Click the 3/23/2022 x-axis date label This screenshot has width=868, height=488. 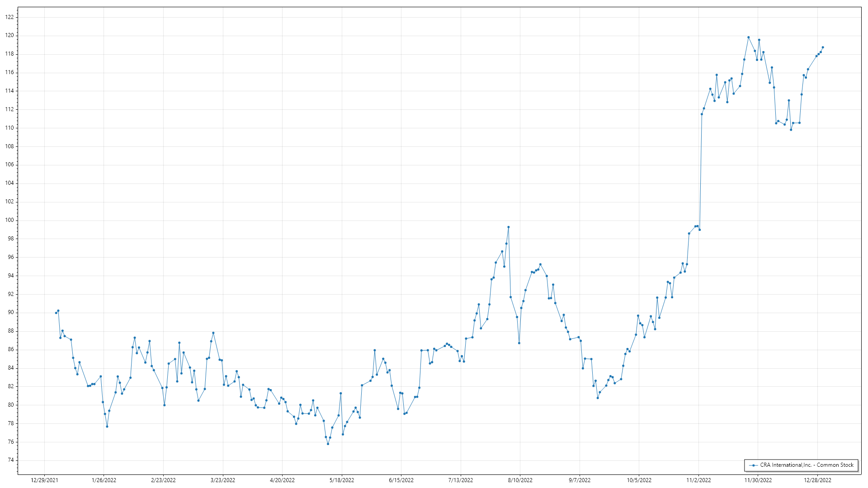(x=223, y=480)
